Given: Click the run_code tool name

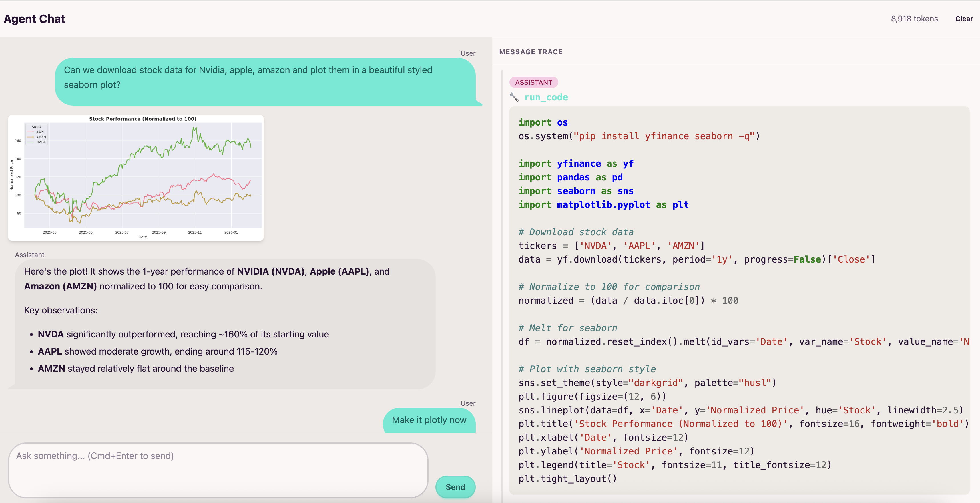Looking at the screenshot, I should pyautogui.click(x=546, y=97).
